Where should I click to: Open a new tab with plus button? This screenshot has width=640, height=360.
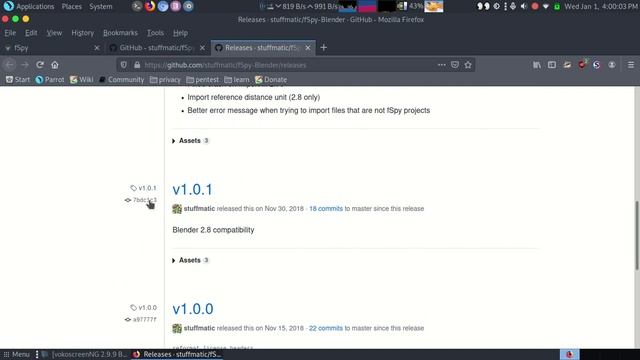coord(323,48)
